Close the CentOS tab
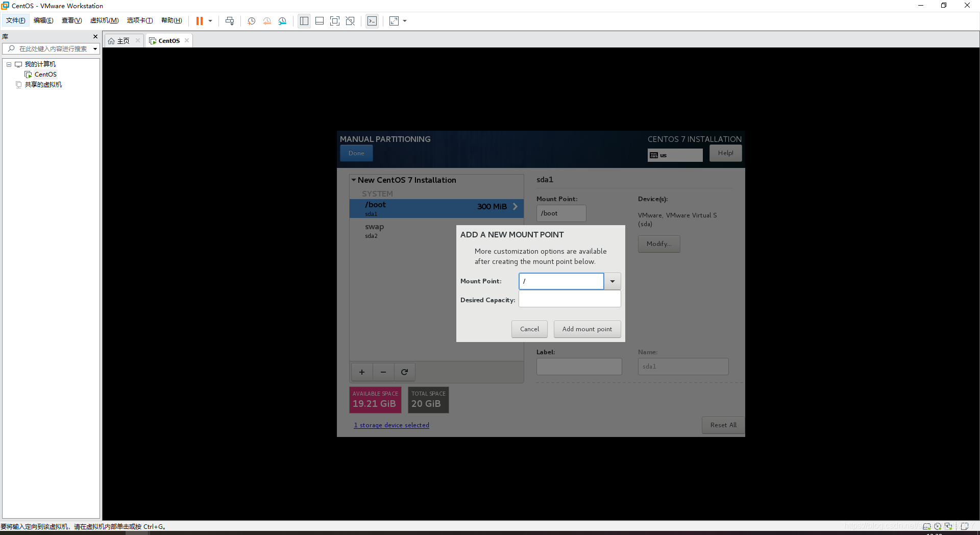The image size is (980, 535). click(187, 40)
